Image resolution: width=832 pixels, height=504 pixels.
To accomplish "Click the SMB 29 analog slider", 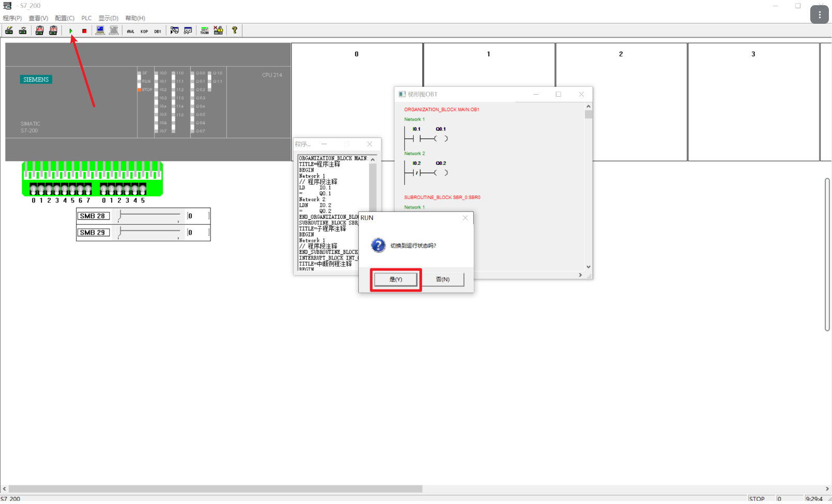I will click(149, 233).
